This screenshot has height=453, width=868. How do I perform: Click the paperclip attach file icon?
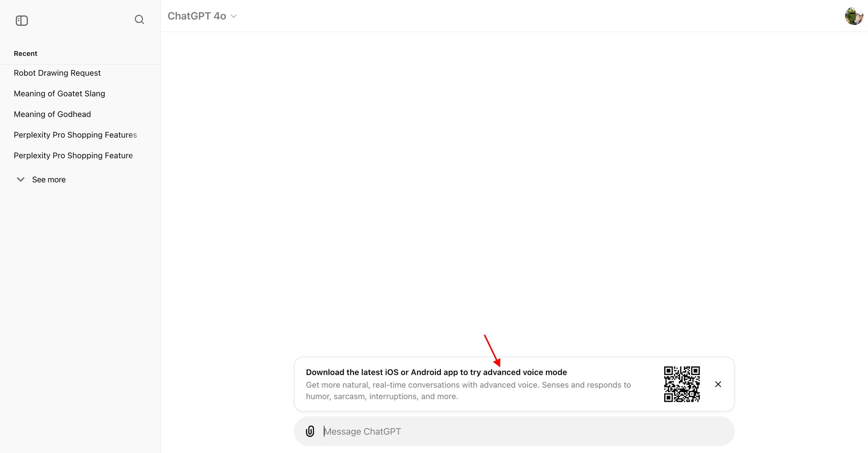coord(310,431)
